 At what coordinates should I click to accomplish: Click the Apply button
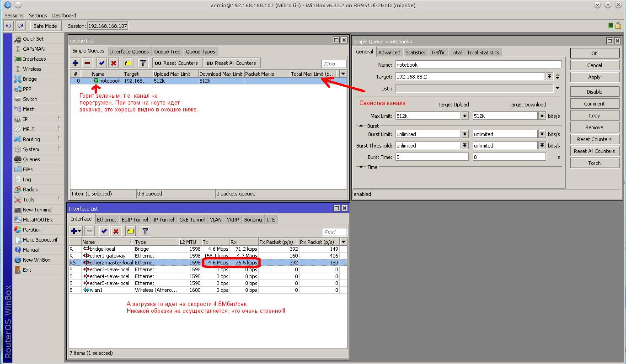(594, 77)
